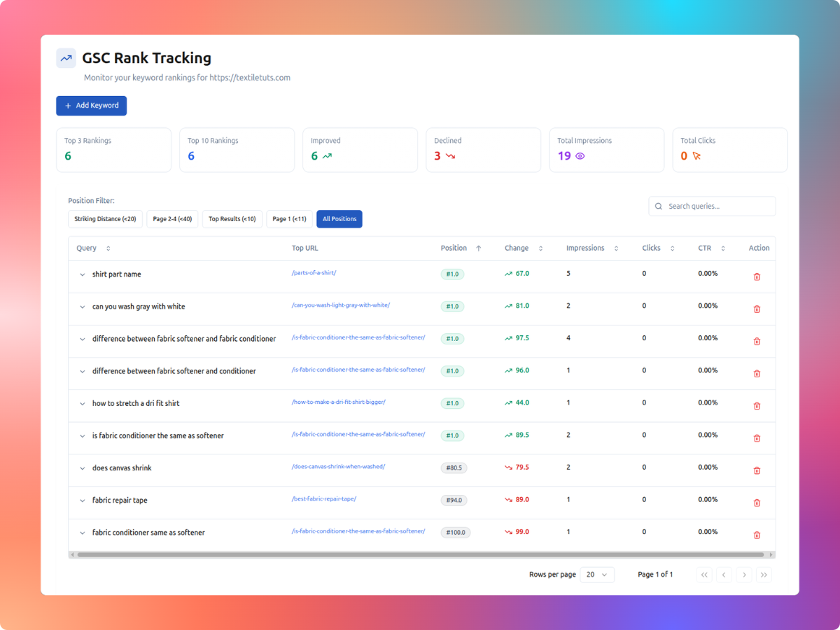Screen dimensions: 840x630
Task: Delete 'difference between fabric softener and fabric conditioner' row
Action: [757, 341]
